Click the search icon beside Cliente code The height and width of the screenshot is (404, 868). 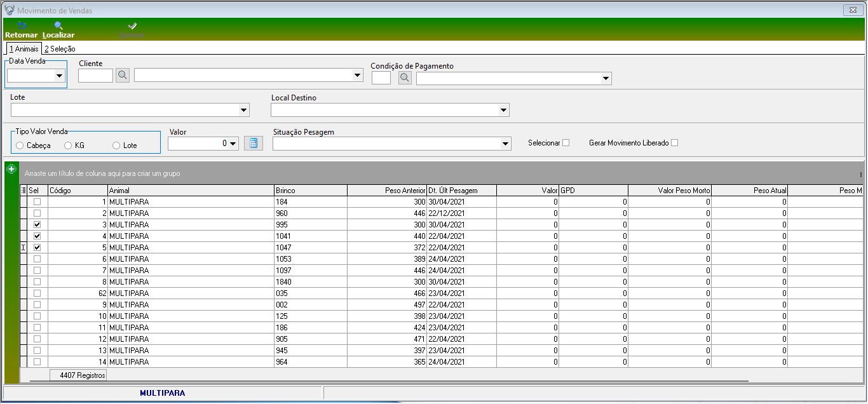click(123, 76)
